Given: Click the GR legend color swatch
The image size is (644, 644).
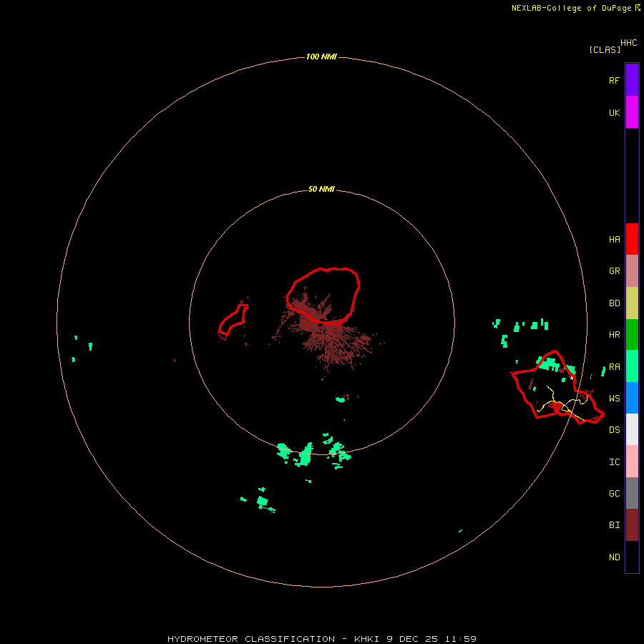Looking at the screenshot, I should click(x=632, y=271).
